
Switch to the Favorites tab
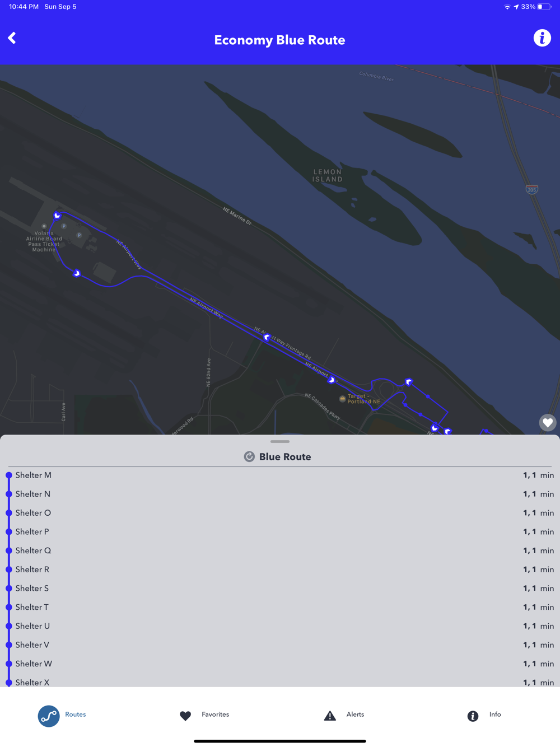pos(204,715)
